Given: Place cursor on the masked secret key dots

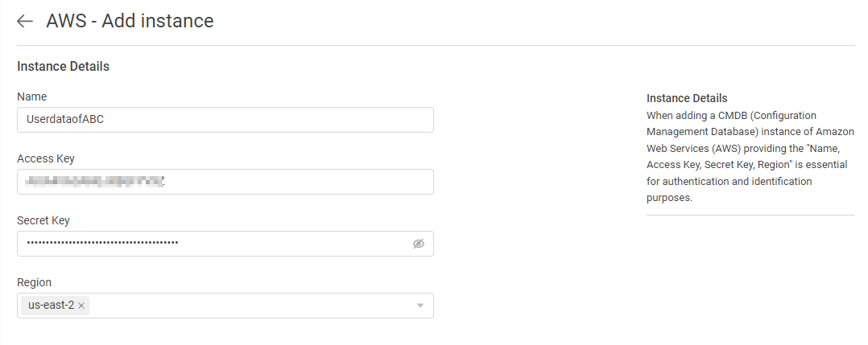Looking at the screenshot, I should 102,243.
